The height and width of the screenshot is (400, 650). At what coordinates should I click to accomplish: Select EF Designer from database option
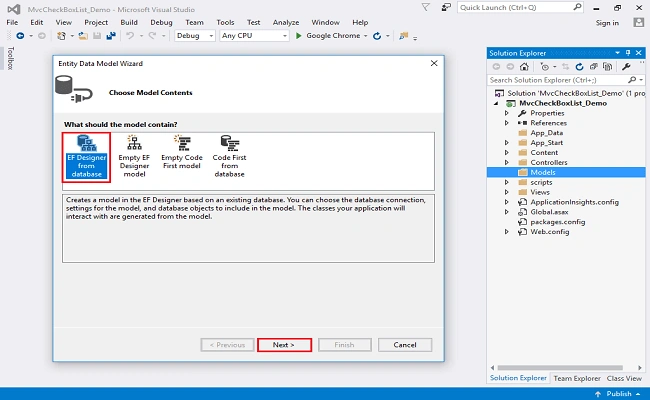86,157
